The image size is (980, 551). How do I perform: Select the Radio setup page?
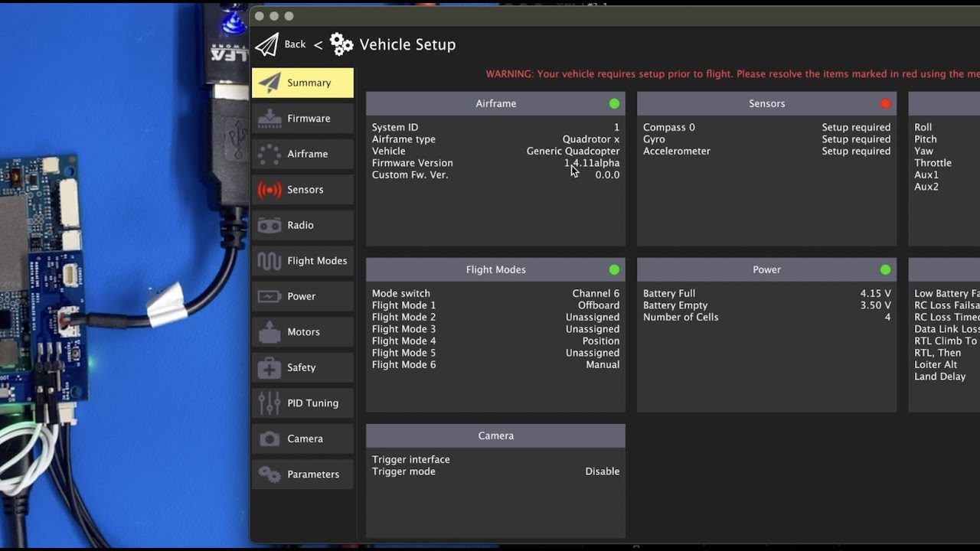pyautogui.click(x=302, y=225)
